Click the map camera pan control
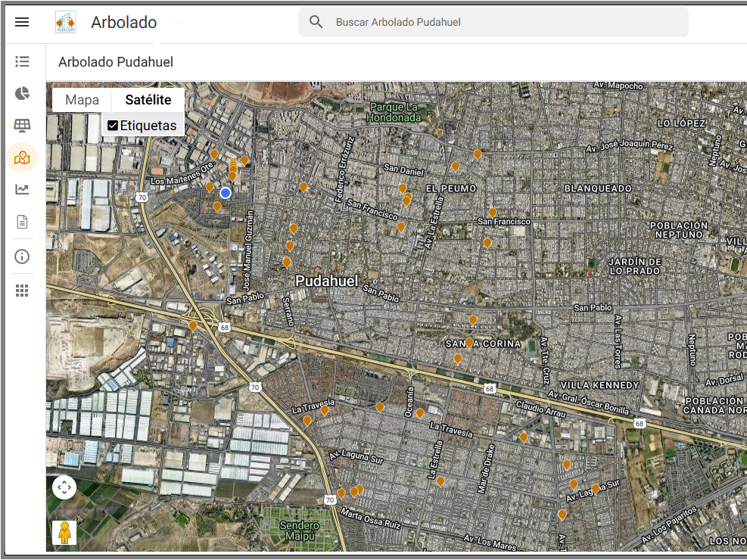This screenshot has height=560, width=747. pos(64,487)
